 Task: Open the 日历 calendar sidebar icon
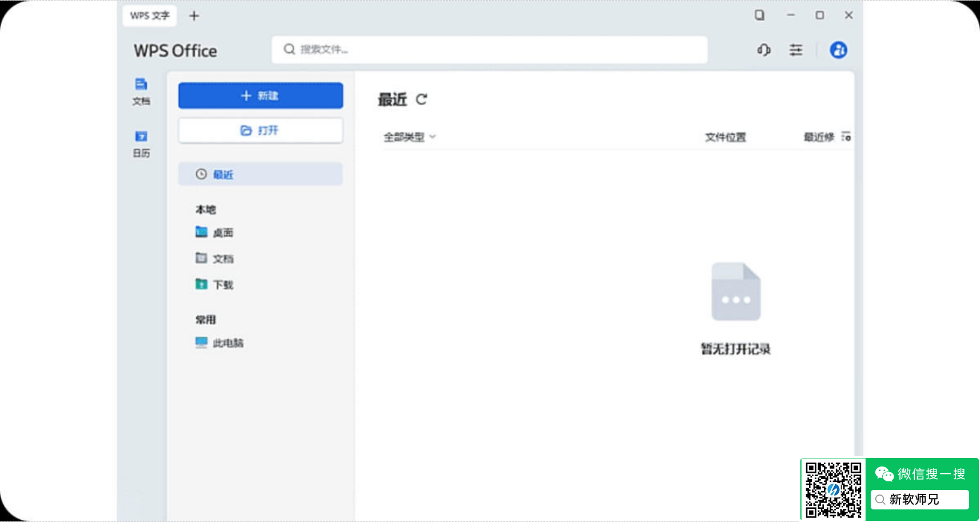pyautogui.click(x=141, y=143)
